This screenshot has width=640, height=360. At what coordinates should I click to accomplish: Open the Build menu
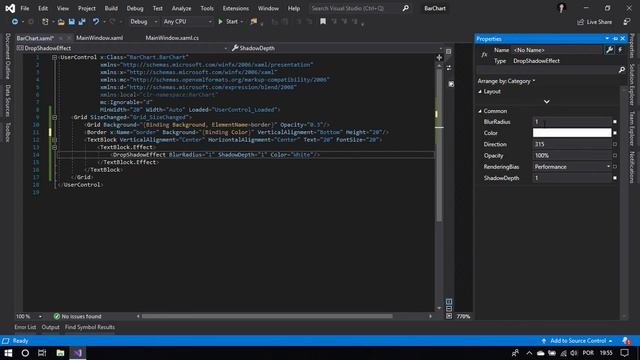pyautogui.click(x=111, y=8)
